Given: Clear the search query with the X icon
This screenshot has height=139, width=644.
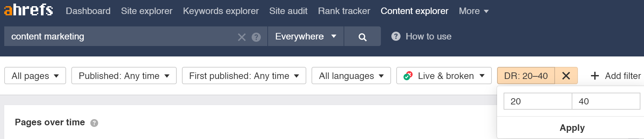Looking at the screenshot, I should pos(242,37).
